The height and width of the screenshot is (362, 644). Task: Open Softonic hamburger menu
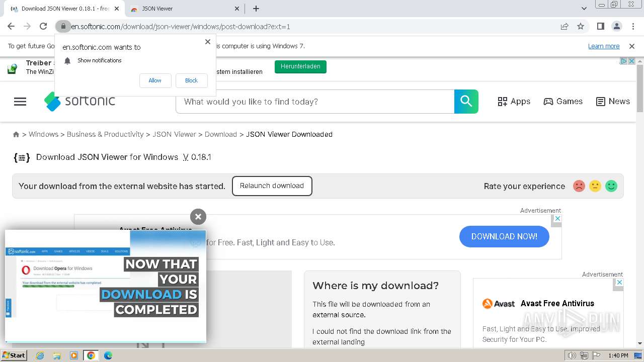(x=20, y=102)
